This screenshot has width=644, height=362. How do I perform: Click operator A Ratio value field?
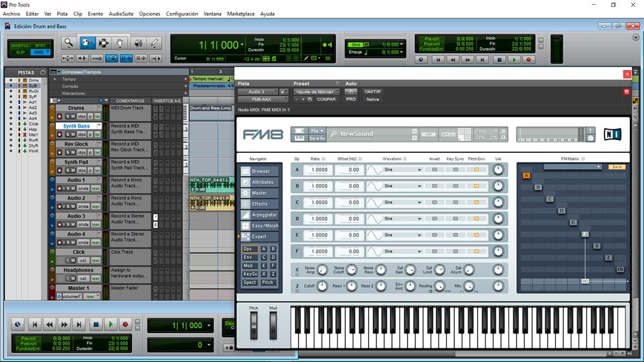pyautogui.click(x=318, y=169)
